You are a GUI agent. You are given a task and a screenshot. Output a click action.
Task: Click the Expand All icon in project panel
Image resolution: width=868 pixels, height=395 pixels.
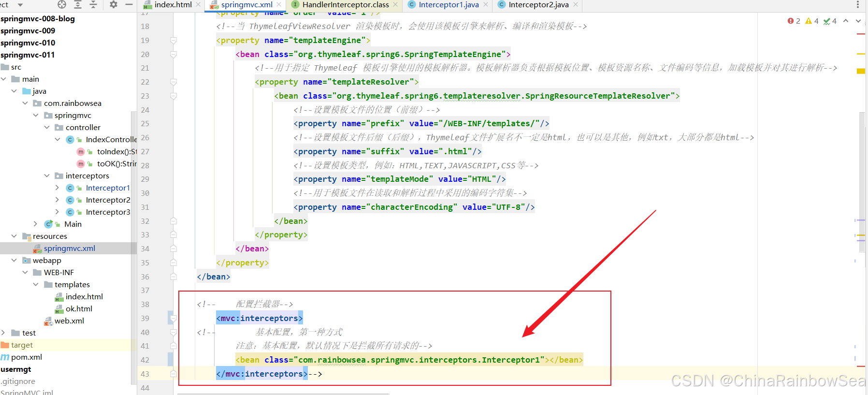click(x=77, y=4)
